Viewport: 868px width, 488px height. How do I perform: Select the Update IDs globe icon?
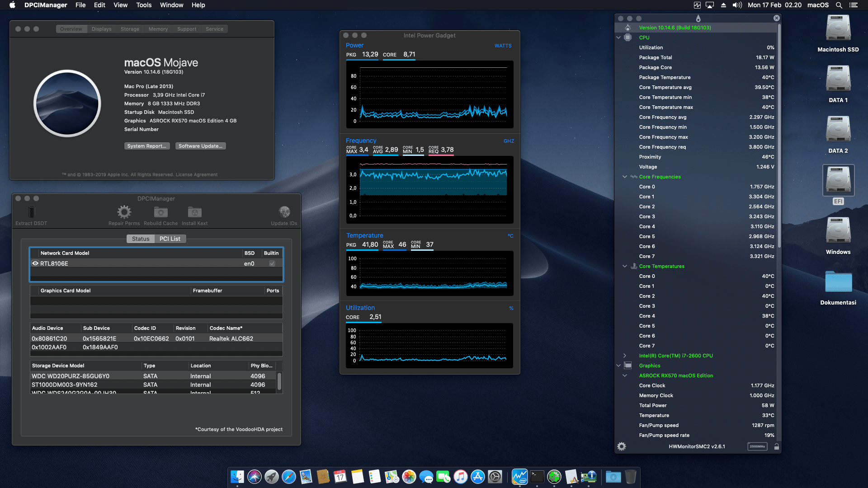pyautogui.click(x=284, y=212)
